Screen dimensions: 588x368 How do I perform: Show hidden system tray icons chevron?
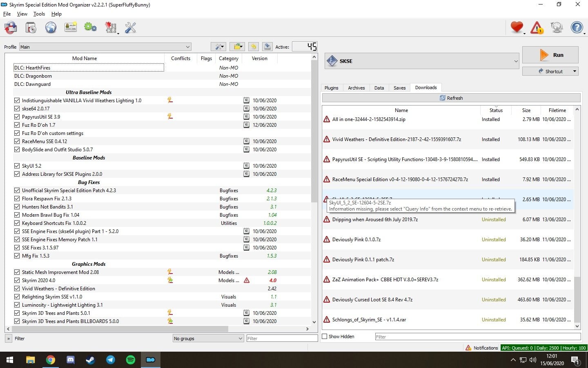coord(513,360)
